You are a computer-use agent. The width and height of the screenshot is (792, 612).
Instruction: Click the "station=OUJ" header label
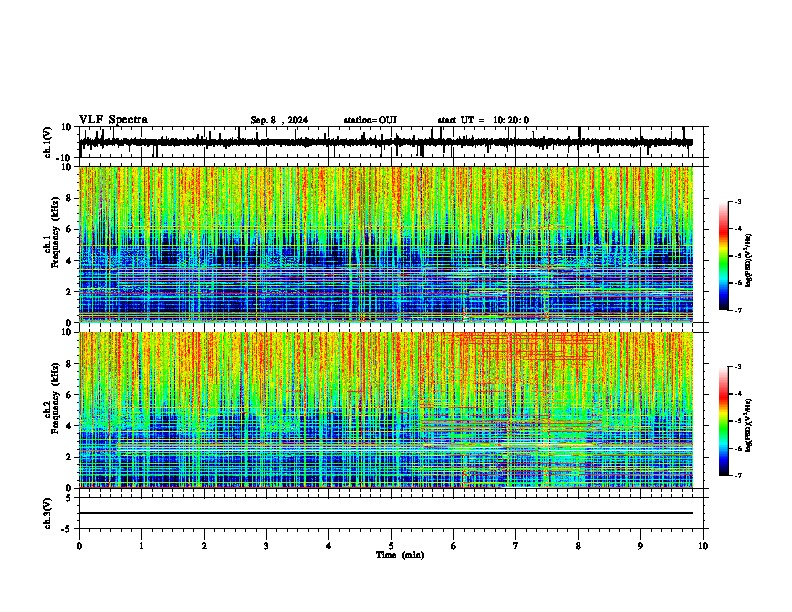coord(370,120)
